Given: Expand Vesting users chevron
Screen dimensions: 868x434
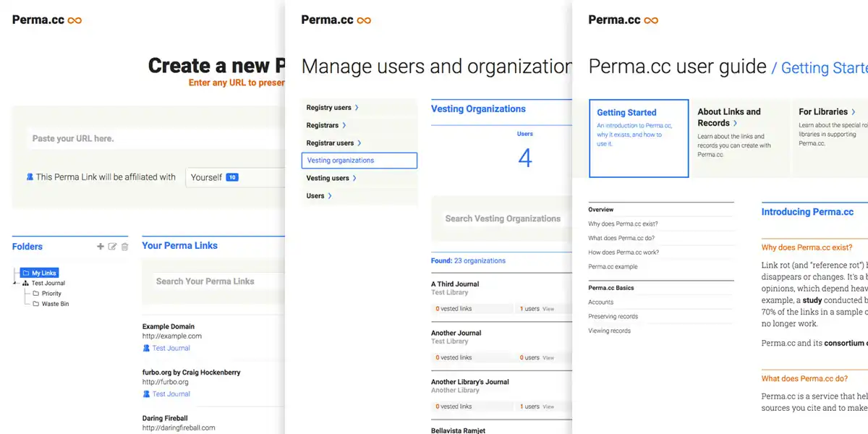Looking at the screenshot, I should tap(354, 178).
